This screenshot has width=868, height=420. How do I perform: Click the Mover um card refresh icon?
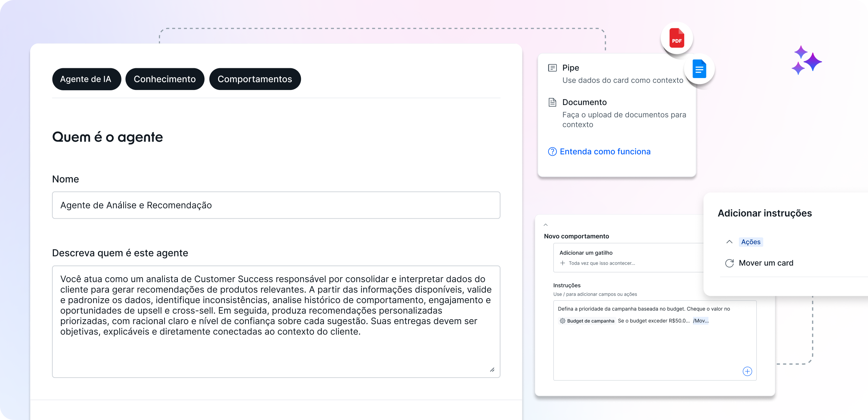(729, 263)
